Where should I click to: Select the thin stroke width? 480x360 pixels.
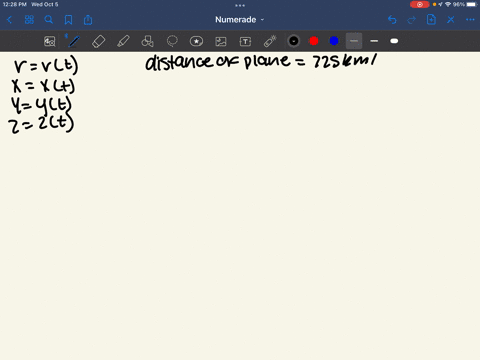pyautogui.click(x=354, y=41)
